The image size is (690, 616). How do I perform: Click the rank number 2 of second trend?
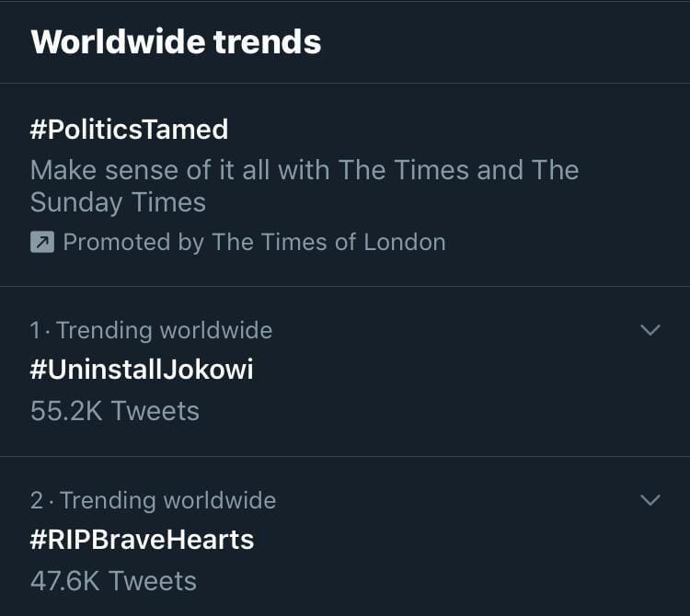click(x=37, y=500)
